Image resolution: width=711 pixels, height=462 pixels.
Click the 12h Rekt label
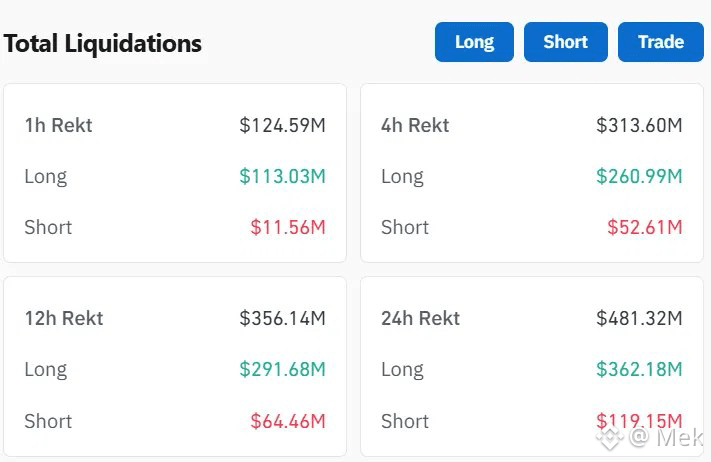pos(64,318)
